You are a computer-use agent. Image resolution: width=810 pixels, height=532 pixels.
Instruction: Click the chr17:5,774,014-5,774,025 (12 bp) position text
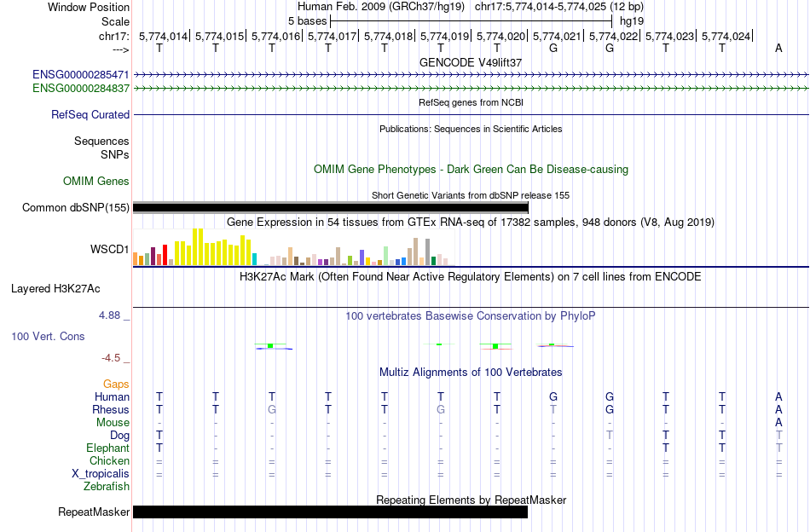[559, 7]
